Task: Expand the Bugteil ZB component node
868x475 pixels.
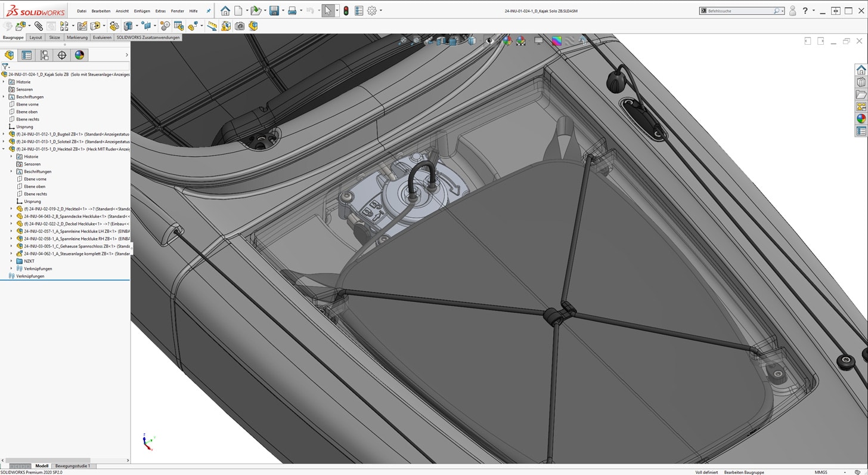Action: coord(4,134)
